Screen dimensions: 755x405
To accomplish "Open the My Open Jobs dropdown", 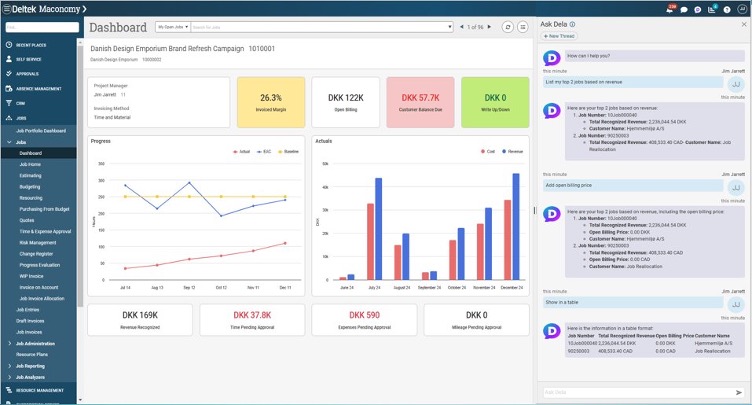I will (x=172, y=27).
